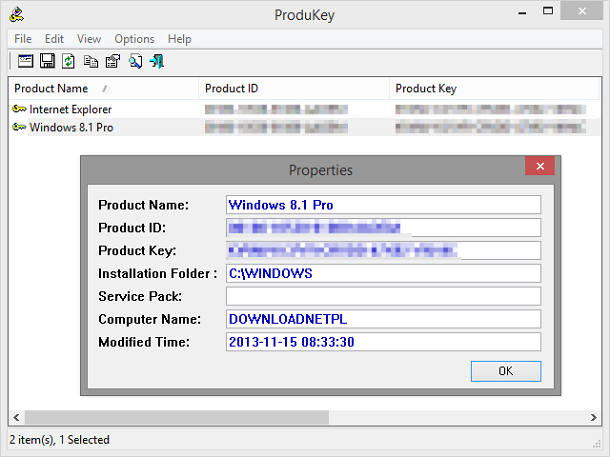Click the Select Source toolbar icon
Screen dimensions: 610x457
25,61
